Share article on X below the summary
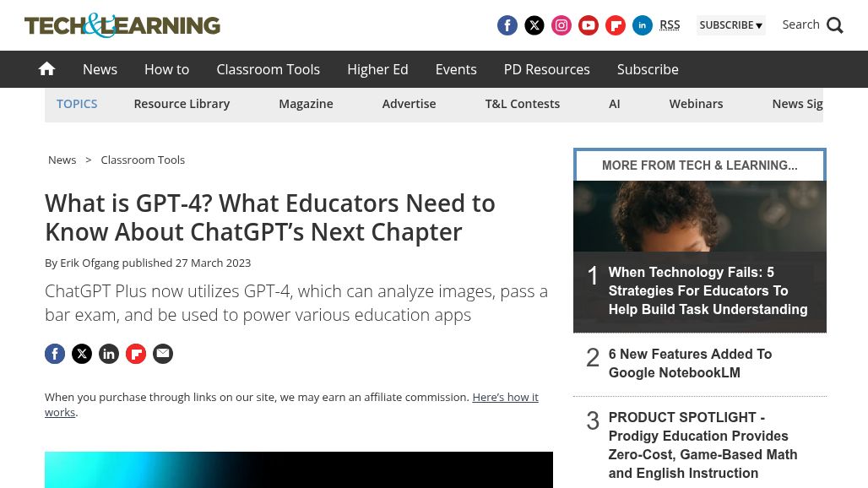Image resolution: width=868 pixels, height=488 pixels. (x=82, y=354)
